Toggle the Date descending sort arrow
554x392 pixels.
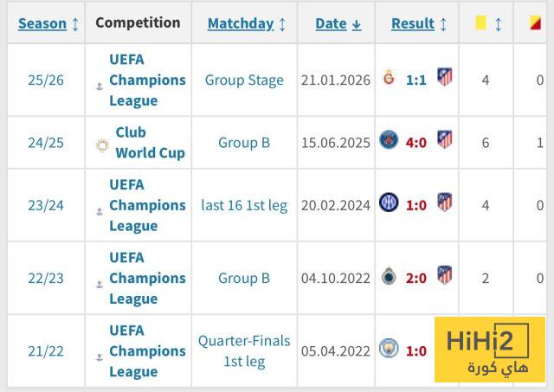point(356,24)
